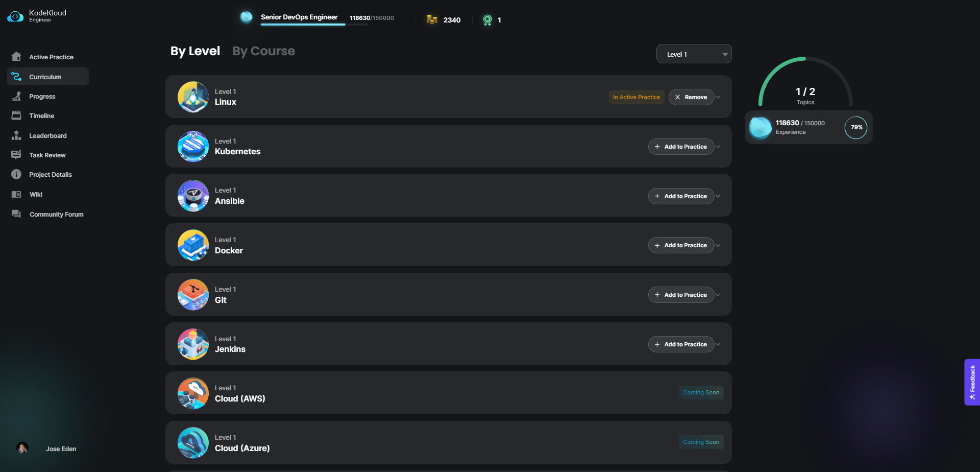This screenshot has width=980, height=472.
Task: Add Kubernetes to Practice
Action: pyautogui.click(x=681, y=147)
